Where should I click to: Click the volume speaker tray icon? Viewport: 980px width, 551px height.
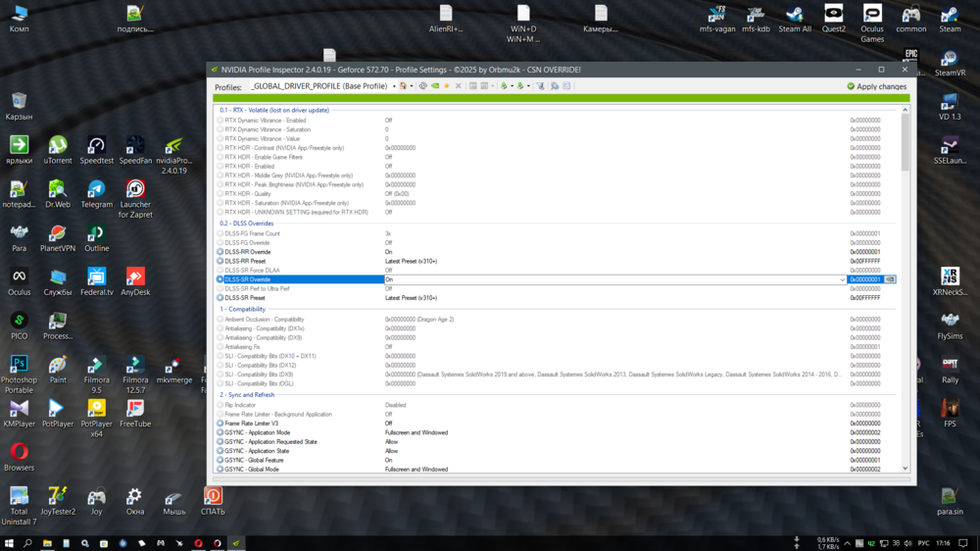click(907, 543)
